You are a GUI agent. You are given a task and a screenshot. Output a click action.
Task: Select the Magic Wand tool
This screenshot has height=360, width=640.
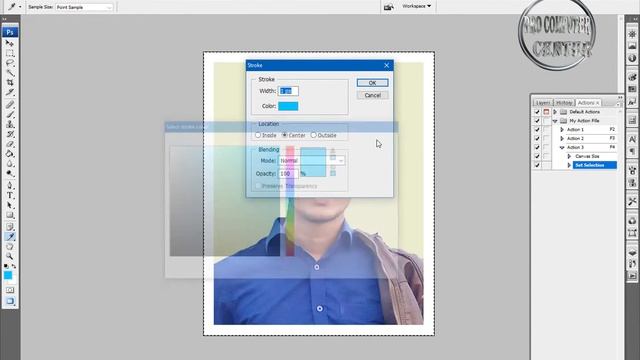(x=10, y=73)
